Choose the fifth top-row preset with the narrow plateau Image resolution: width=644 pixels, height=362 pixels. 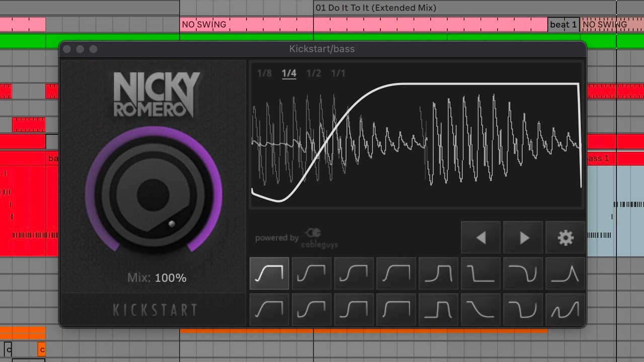(439, 274)
